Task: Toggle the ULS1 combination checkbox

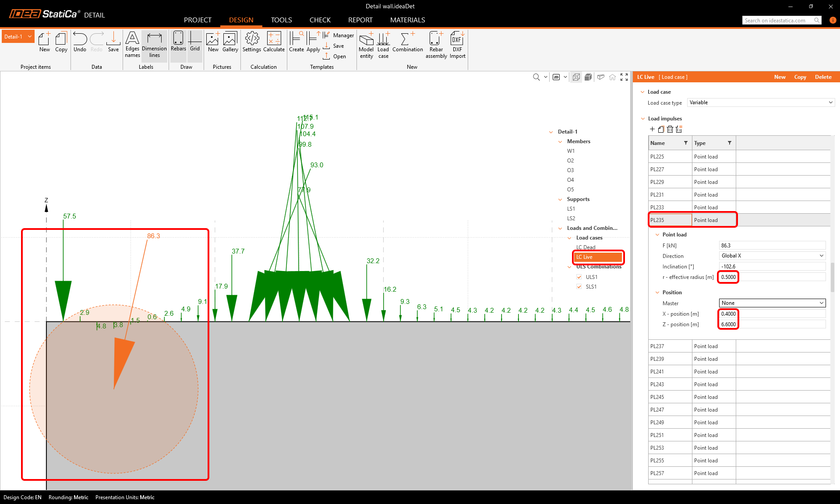Action: [579, 277]
